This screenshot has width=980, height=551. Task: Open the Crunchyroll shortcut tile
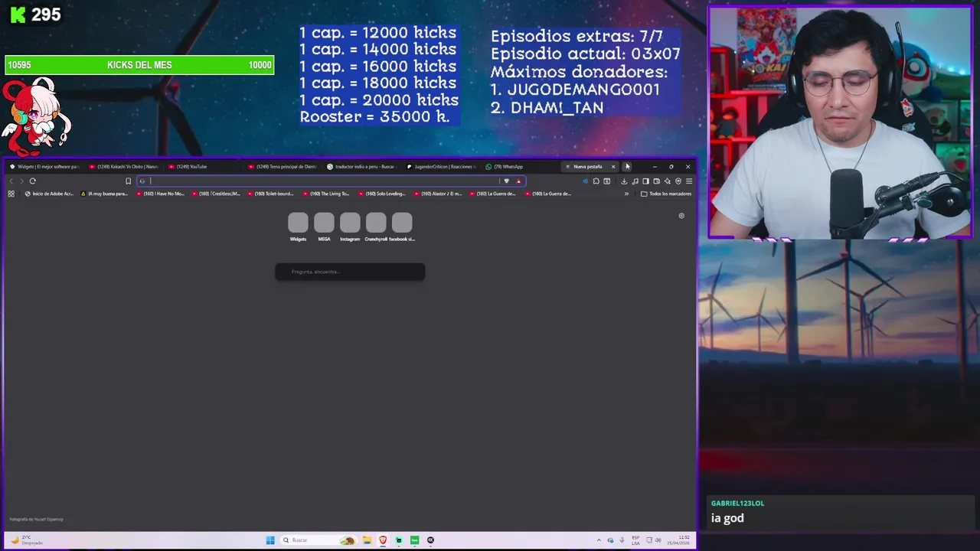(x=376, y=227)
